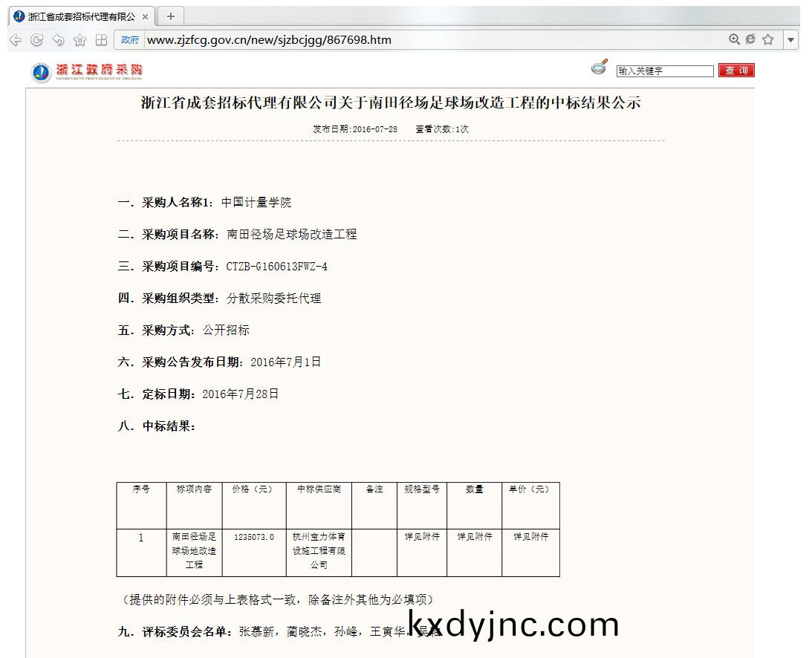Open the grid apps icon beside the address bar

click(x=100, y=40)
